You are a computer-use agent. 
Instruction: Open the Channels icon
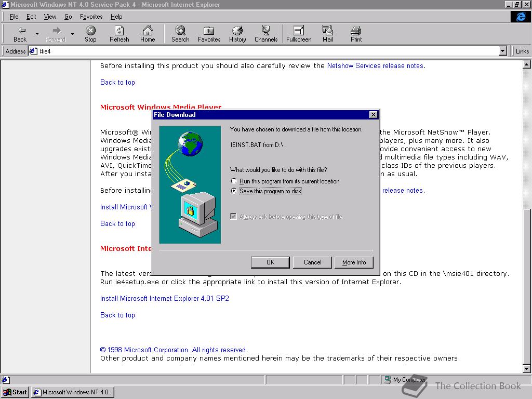click(266, 33)
